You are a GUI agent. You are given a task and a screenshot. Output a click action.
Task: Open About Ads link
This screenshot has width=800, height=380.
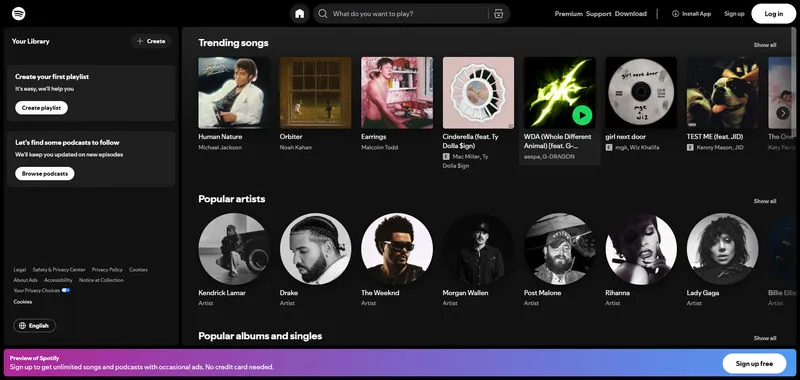click(26, 280)
